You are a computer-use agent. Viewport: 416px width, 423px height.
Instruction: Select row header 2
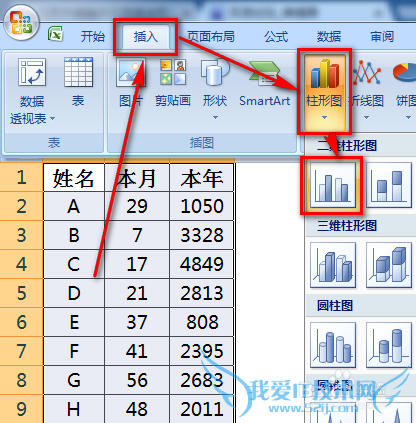pyautogui.click(x=21, y=206)
